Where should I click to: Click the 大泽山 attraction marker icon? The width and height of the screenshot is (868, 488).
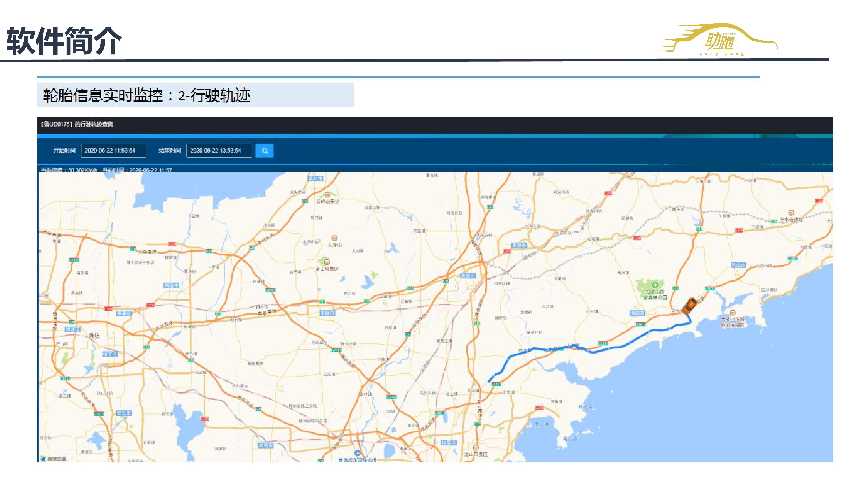(x=334, y=238)
